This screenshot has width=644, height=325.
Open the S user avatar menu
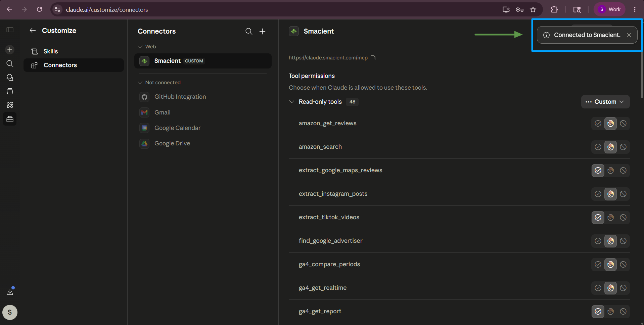tap(10, 312)
